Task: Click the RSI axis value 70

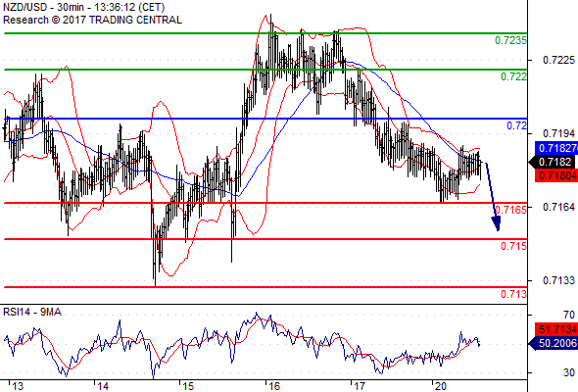Action: [x=569, y=315]
